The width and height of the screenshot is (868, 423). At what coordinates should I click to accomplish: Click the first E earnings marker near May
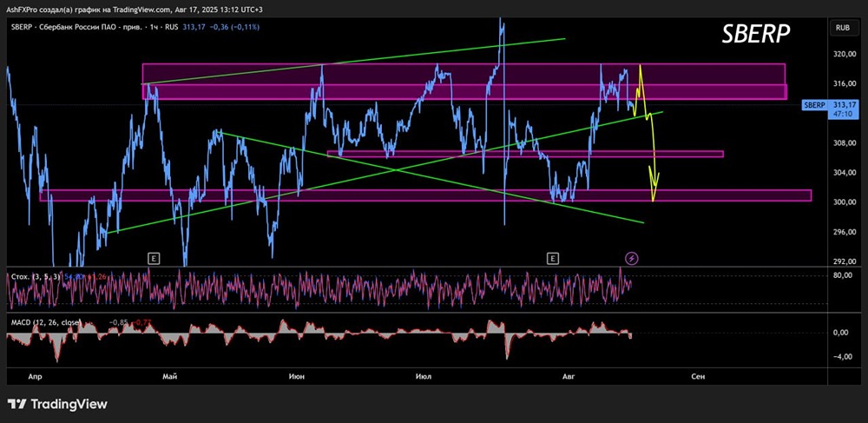coord(154,257)
